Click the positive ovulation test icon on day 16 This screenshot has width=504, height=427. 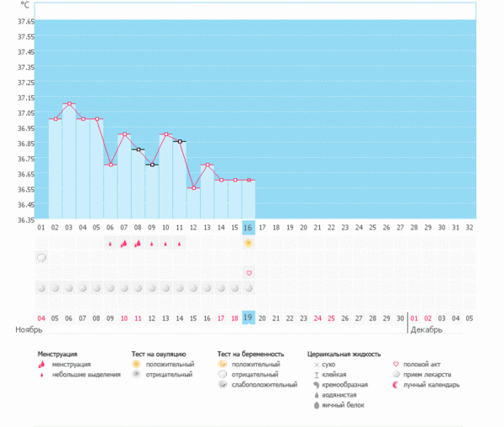[249, 243]
